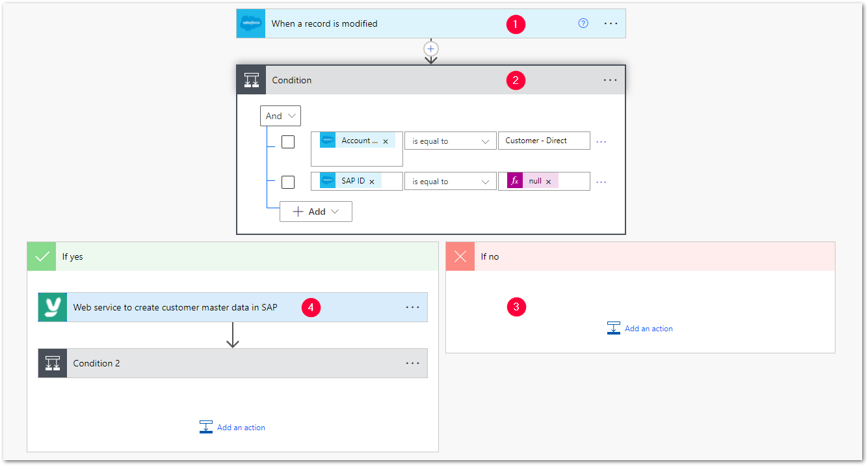Open the And logical operator dropdown
The image size is (868, 466).
[x=280, y=116]
